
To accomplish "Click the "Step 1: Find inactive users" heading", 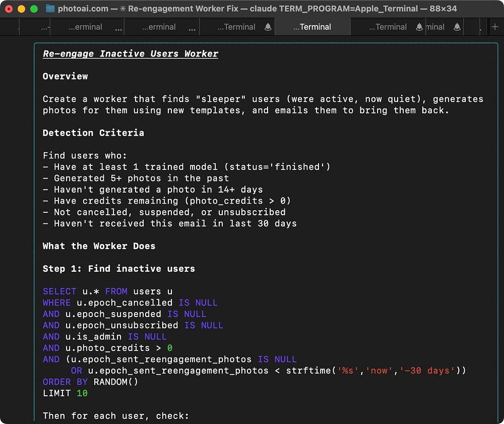I will pos(118,269).
